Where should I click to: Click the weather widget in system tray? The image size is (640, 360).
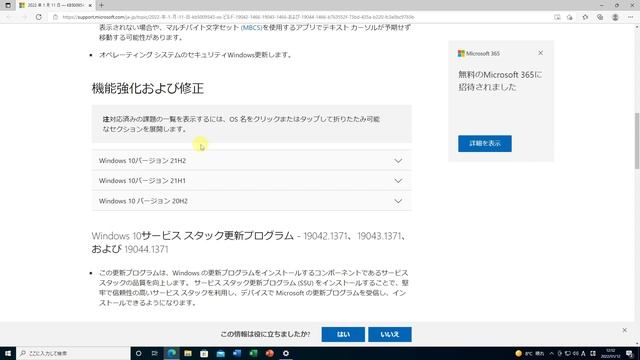530,353
